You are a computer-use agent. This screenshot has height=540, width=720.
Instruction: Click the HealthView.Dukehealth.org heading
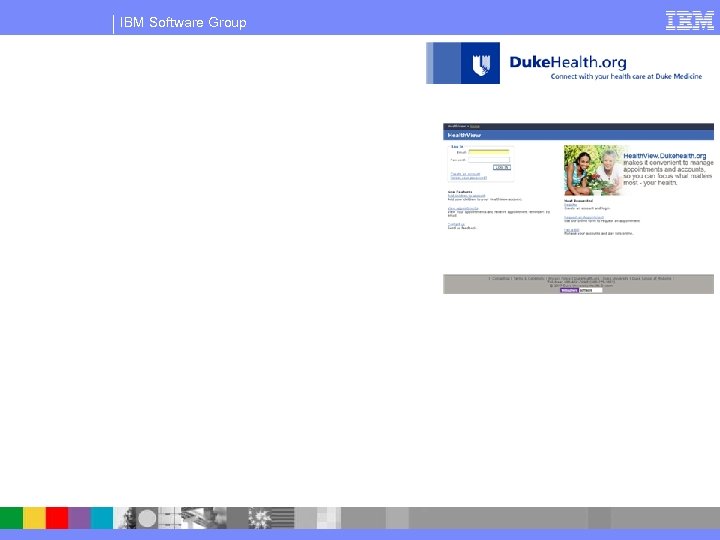point(664,156)
